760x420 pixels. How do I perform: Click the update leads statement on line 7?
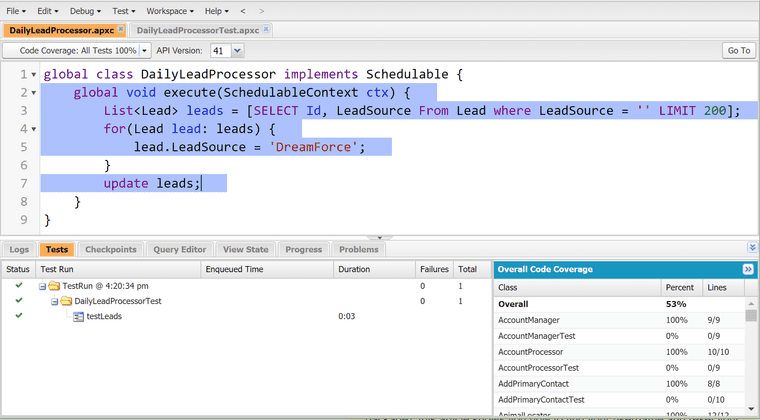152,184
